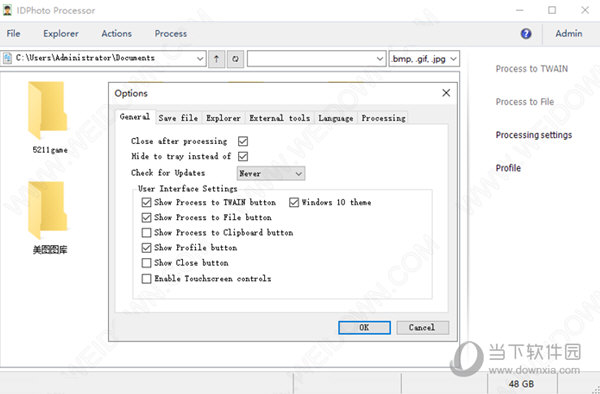Uncheck Windows 10 theme
The image size is (600, 394).
pyautogui.click(x=293, y=202)
